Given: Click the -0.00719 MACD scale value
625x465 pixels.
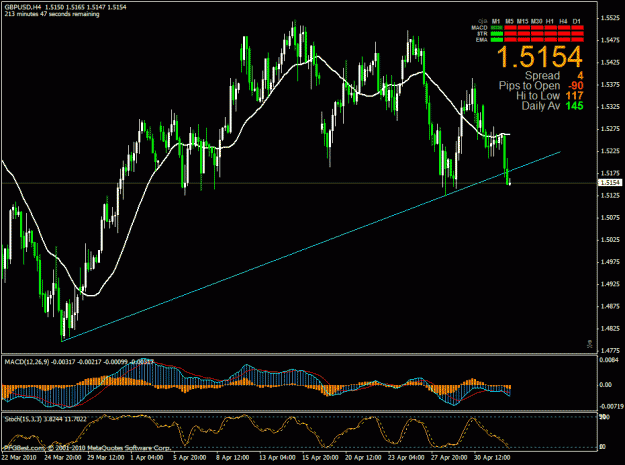Looking at the screenshot, I should coord(611,406).
